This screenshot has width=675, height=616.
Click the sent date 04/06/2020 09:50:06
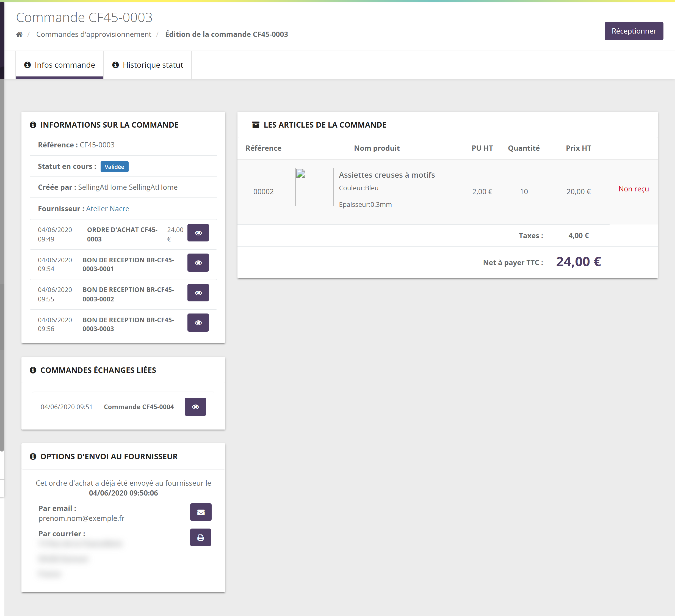pyautogui.click(x=123, y=493)
